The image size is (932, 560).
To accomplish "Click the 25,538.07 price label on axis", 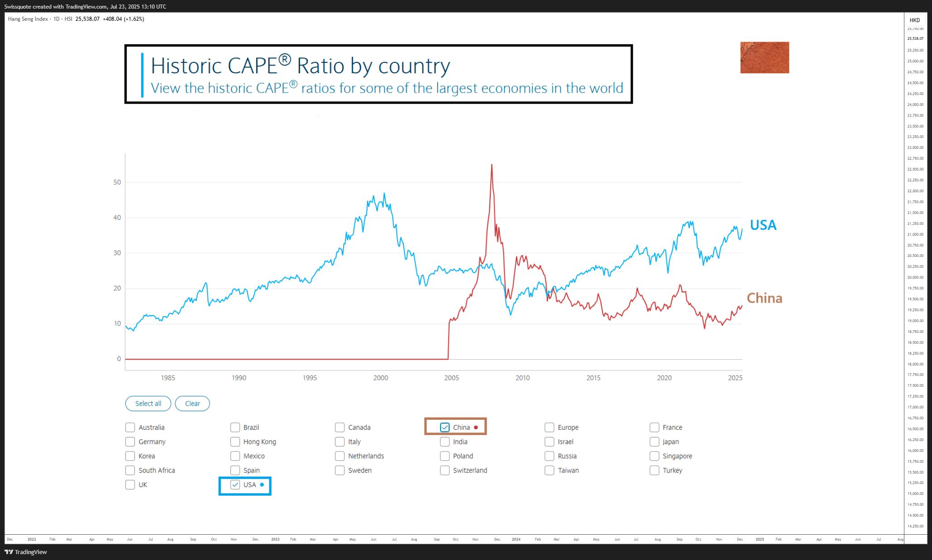I will 915,38.
